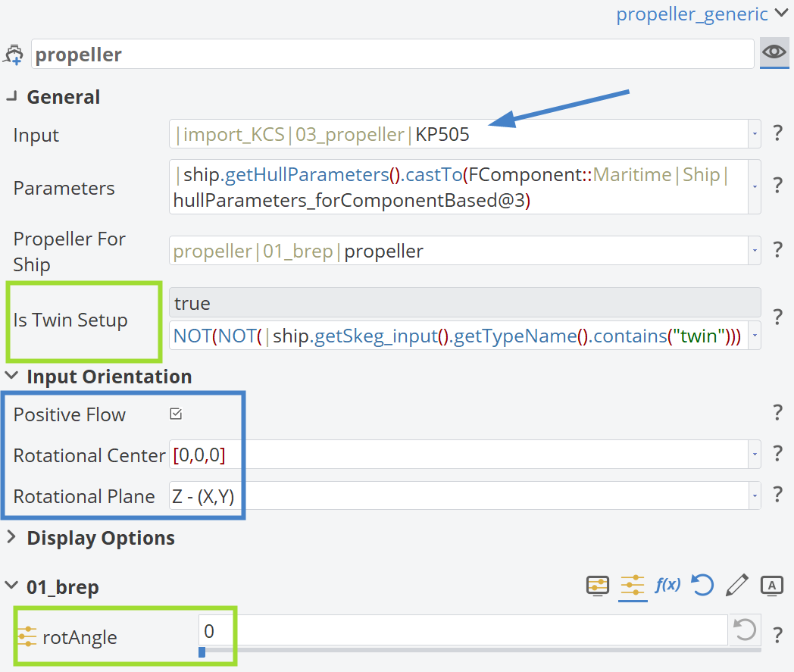Click the rotAngle value field

point(463,630)
